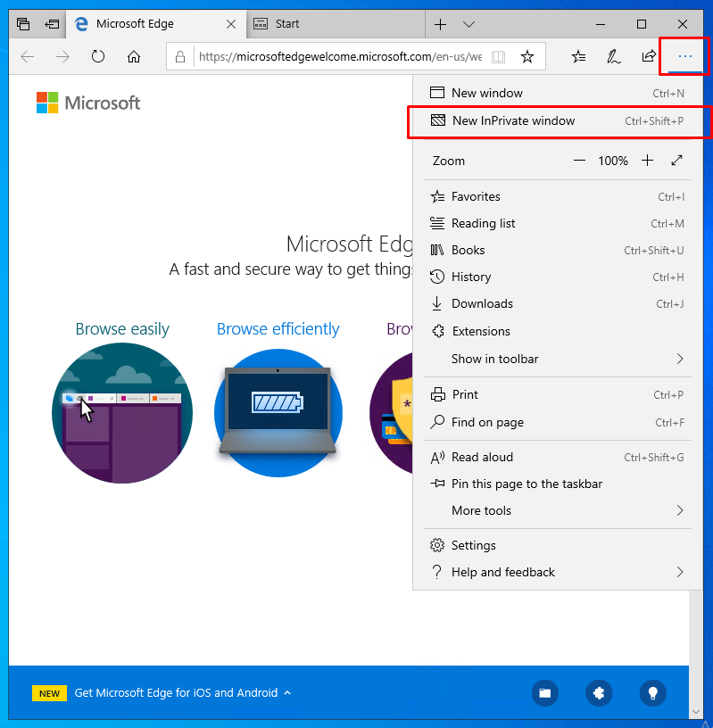Screen dimensions: 713x728
Task: Open Settings from the menu
Action: pyautogui.click(x=558, y=545)
